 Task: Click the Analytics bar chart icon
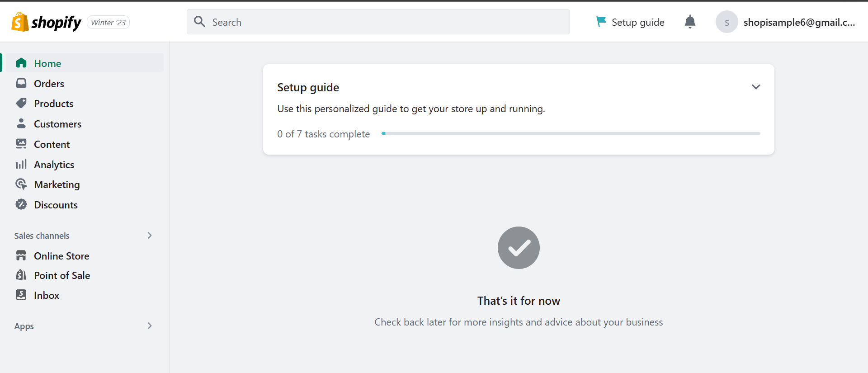coord(21,164)
